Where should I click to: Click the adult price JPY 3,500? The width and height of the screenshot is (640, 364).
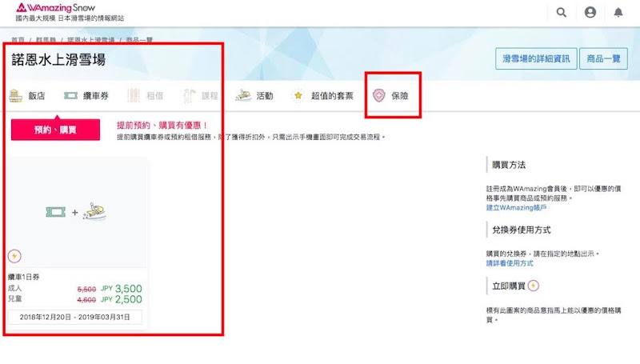coord(122,289)
